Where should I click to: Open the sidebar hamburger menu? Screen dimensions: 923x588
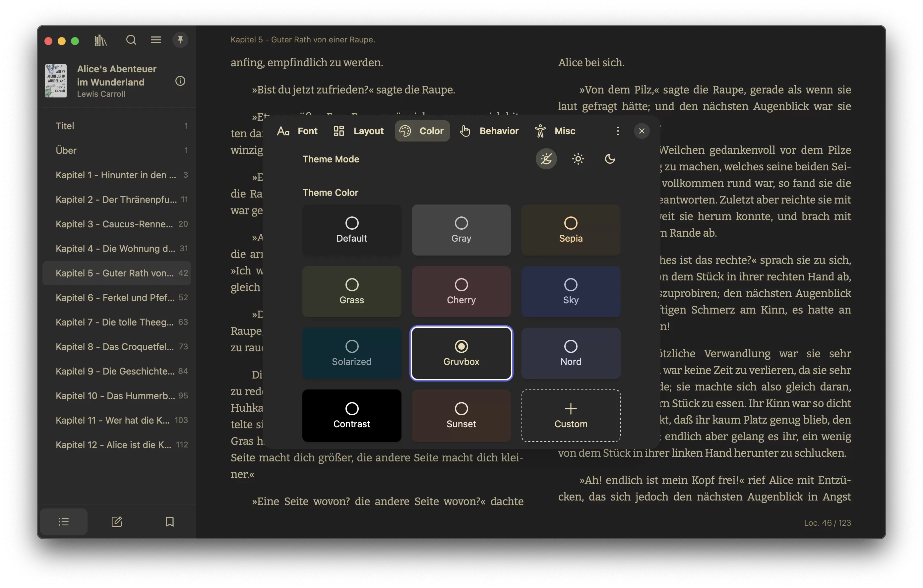tap(155, 39)
